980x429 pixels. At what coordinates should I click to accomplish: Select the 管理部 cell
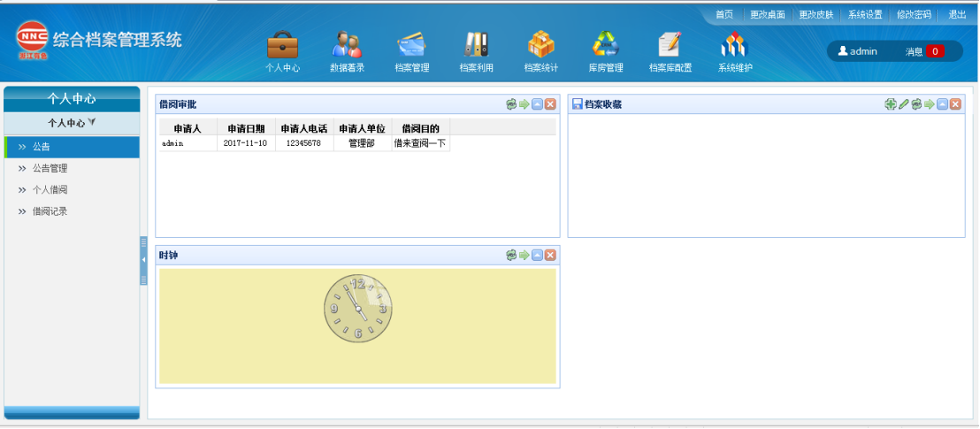363,143
